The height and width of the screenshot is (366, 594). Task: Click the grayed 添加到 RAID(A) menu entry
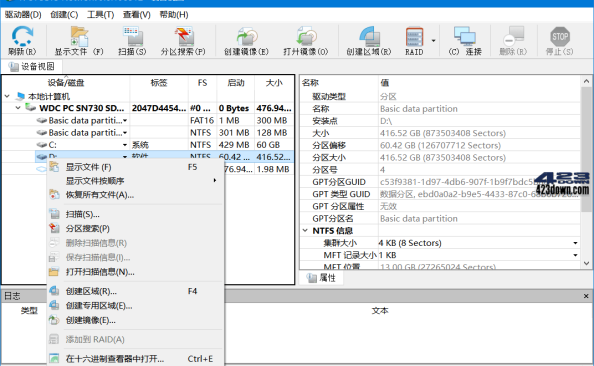(x=136, y=339)
